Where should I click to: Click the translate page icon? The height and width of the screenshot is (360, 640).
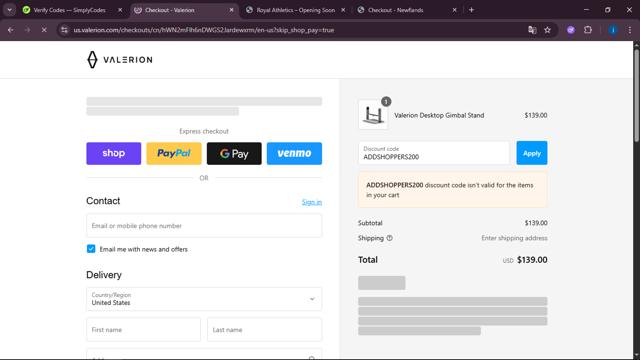click(532, 30)
